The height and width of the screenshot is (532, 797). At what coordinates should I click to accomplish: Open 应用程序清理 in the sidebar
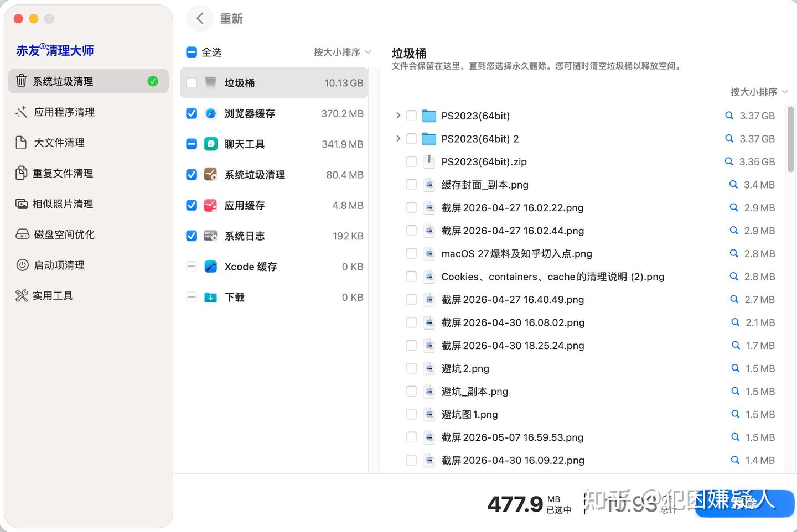[89, 112]
